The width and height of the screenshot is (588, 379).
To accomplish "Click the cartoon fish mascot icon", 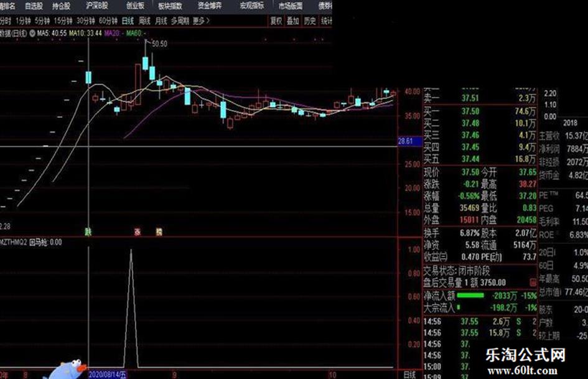I will tap(65, 370).
